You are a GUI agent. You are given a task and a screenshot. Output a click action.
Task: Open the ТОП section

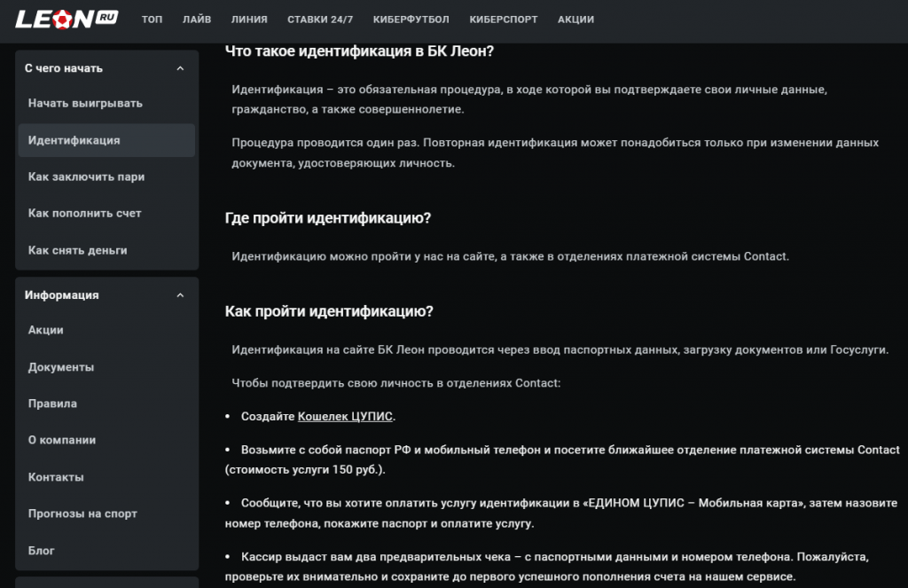(x=152, y=20)
